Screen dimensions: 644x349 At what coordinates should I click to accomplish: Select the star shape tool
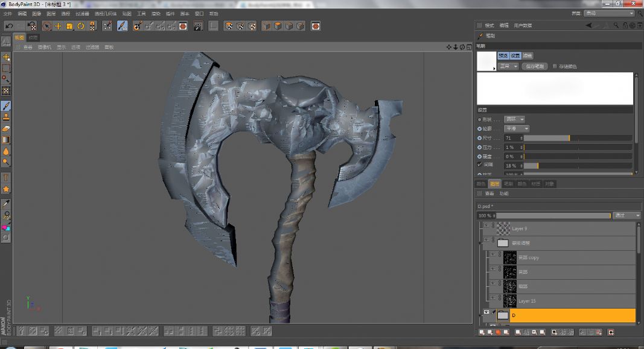coord(6,189)
